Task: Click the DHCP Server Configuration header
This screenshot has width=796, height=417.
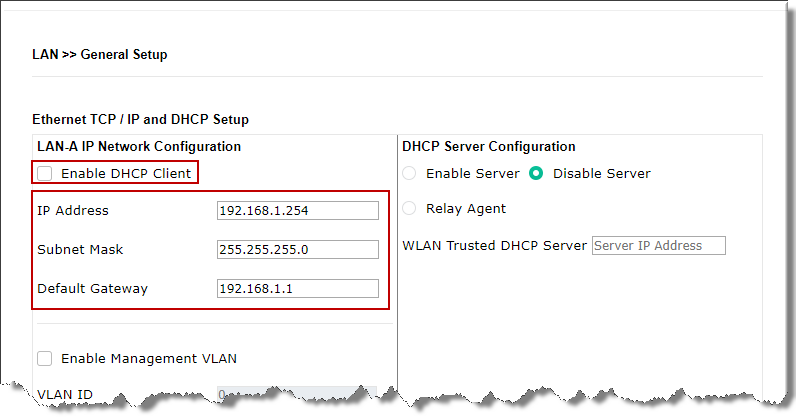Action: point(488,146)
